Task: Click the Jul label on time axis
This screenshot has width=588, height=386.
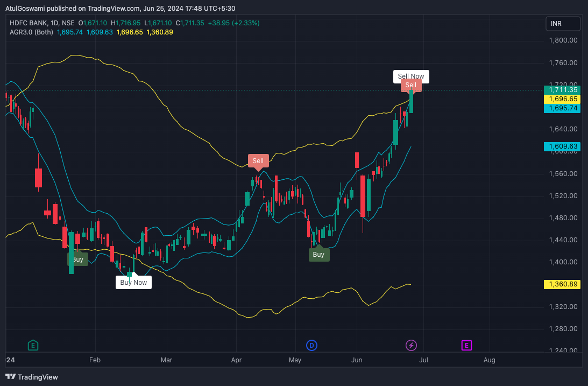Action: coord(423,360)
